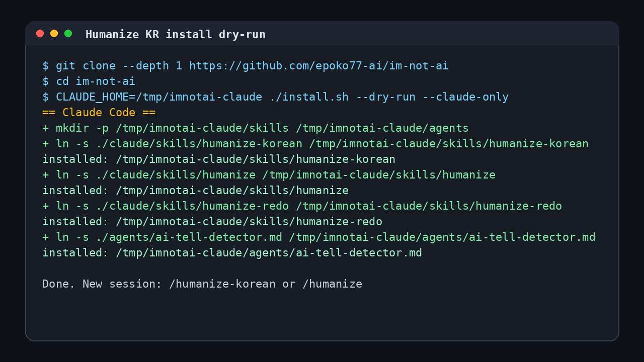This screenshot has width=644, height=362.
Task: Select the "cd im-not-ai" command line
Action: 89,81
